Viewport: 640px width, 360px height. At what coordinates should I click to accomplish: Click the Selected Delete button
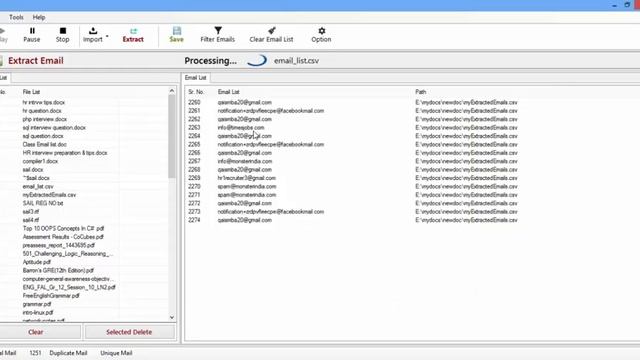pyautogui.click(x=129, y=332)
